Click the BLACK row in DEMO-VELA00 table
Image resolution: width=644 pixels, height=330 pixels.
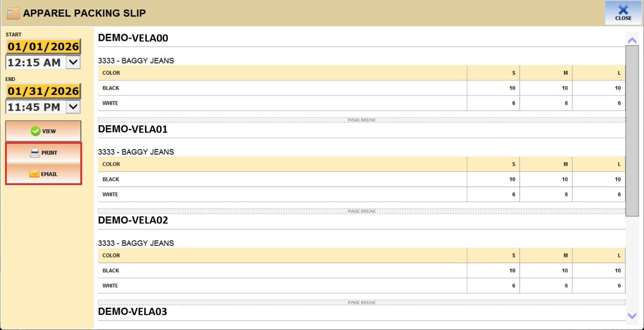coord(111,88)
